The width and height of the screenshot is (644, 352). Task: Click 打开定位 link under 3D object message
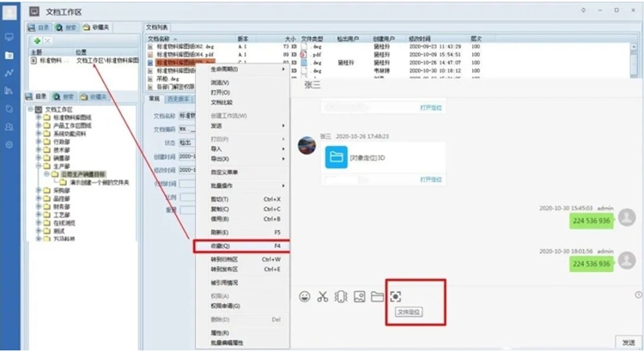[x=431, y=179]
